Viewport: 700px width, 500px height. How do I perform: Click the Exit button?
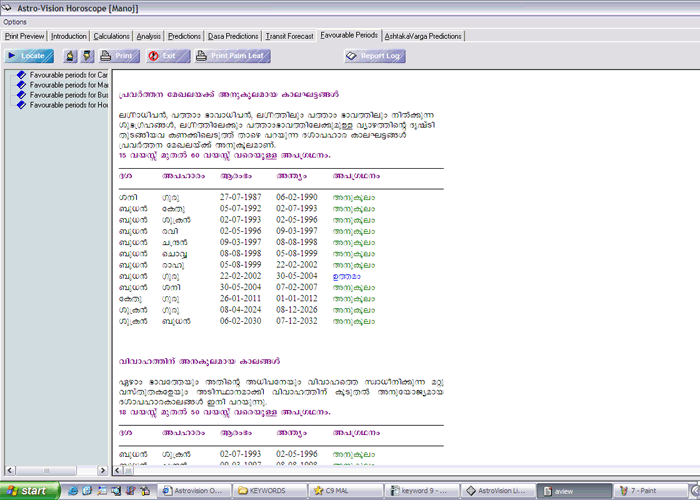[x=168, y=56]
